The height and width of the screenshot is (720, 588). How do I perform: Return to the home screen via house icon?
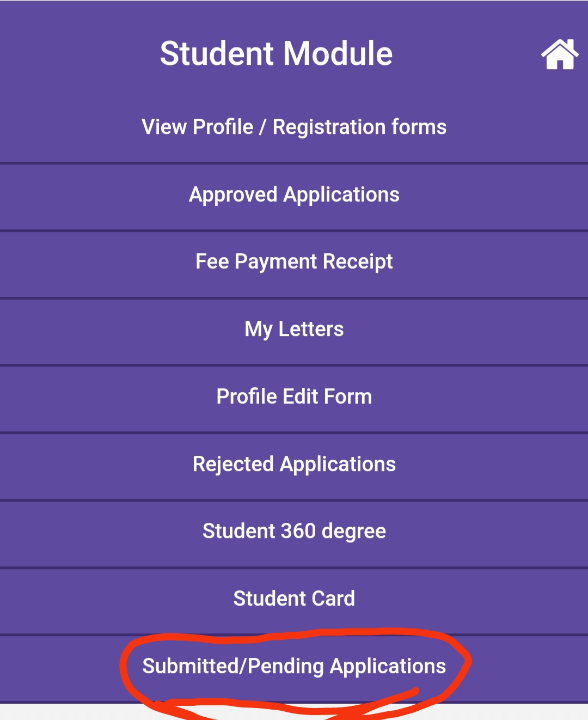tap(559, 54)
